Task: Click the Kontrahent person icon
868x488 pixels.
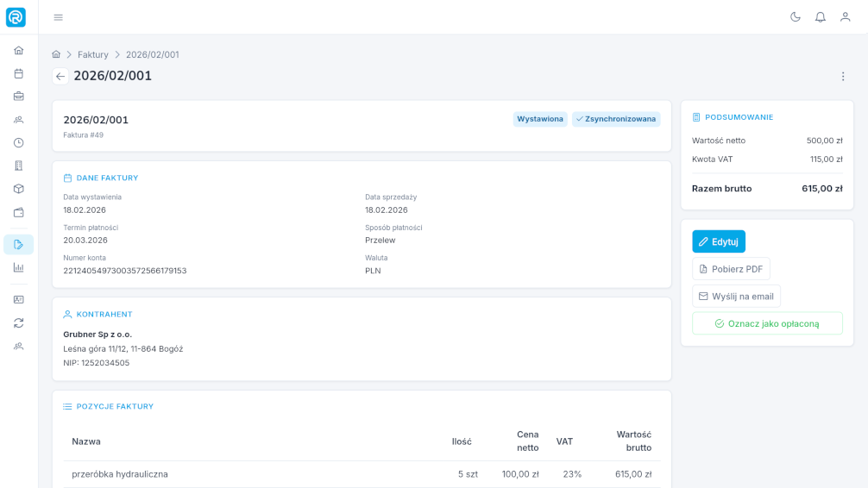Action: pos(67,314)
